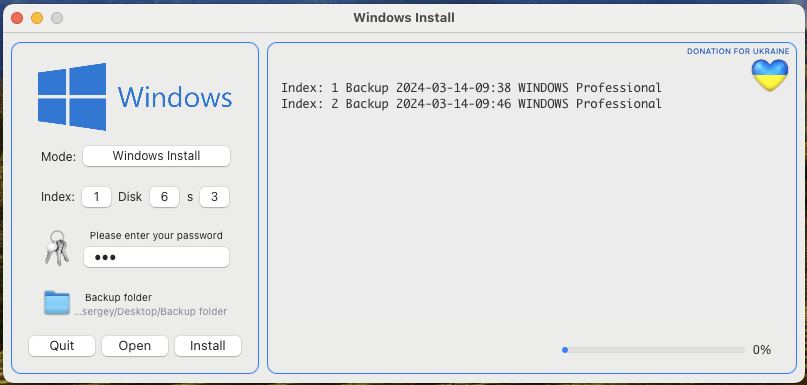
Task: Click the installation progress bar
Action: coord(654,350)
